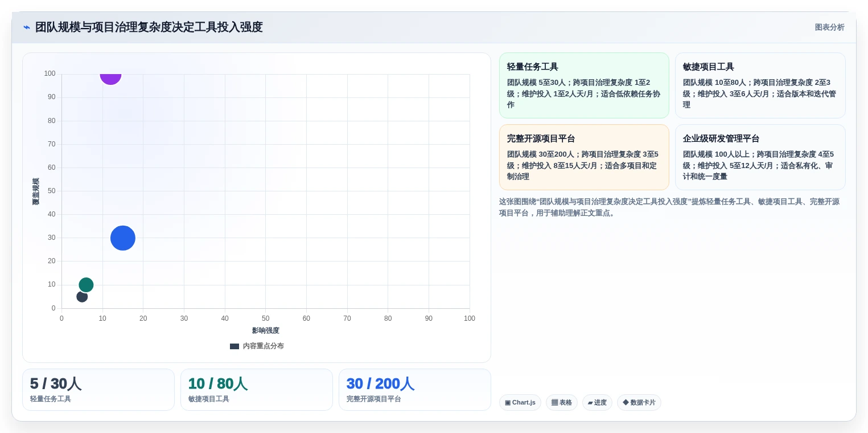
Task: Click the Chart.js tag
Action: [520, 403]
